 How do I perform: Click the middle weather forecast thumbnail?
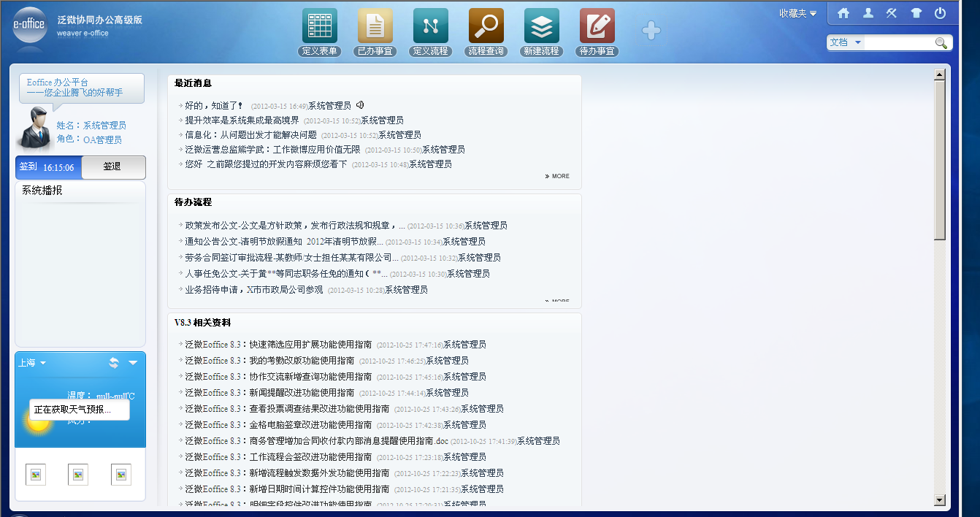[78, 475]
